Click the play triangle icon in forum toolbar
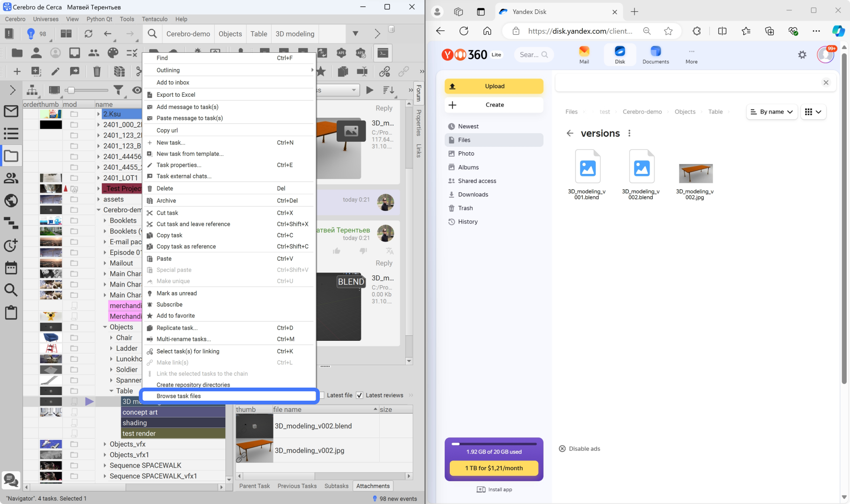This screenshot has height=504, width=850. (370, 90)
